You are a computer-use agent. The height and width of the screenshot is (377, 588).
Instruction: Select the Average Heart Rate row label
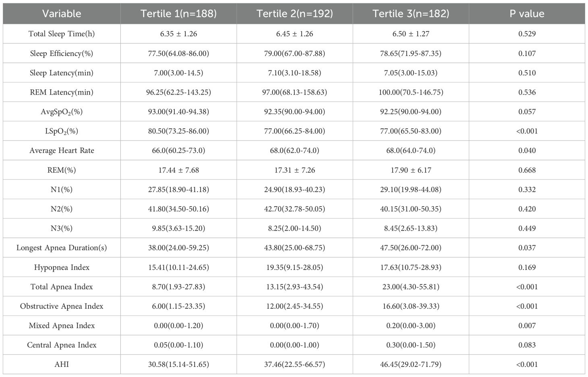[x=62, y=150]
